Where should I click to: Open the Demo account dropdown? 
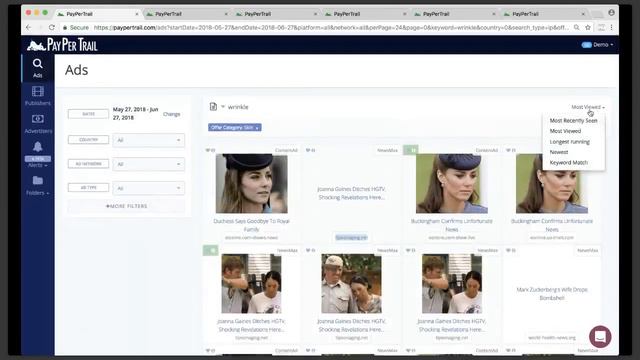pyautogui.click(x=603, y=45)
